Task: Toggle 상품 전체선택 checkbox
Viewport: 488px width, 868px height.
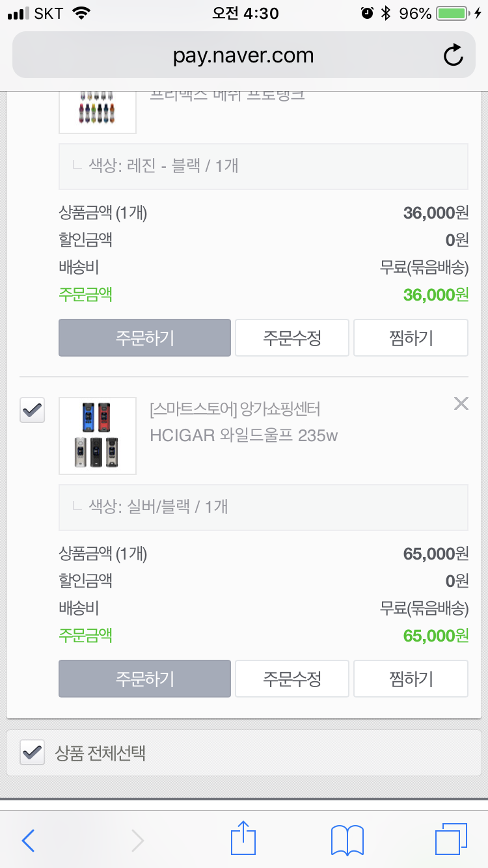Action: pyautogui.click(x=33, y=753)
